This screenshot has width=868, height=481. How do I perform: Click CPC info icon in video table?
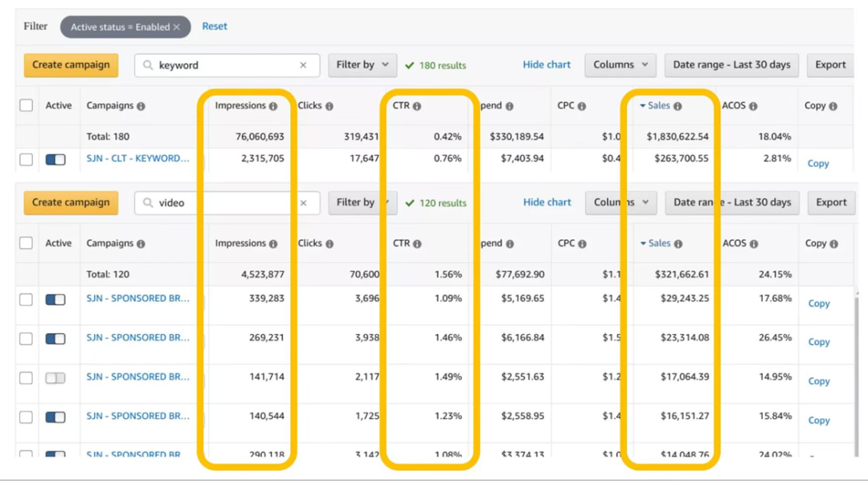(x=582, y=244)
